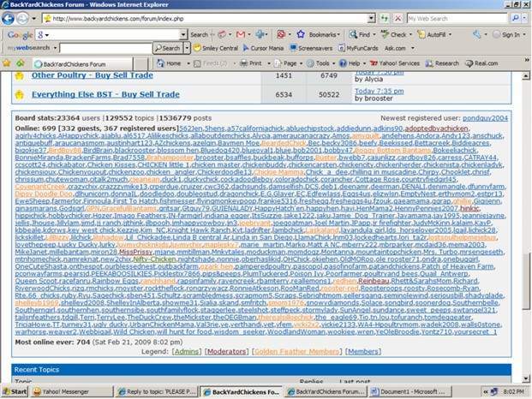Focus the My Web Search input box
The image size is (532, 399).
click(457, 18)
